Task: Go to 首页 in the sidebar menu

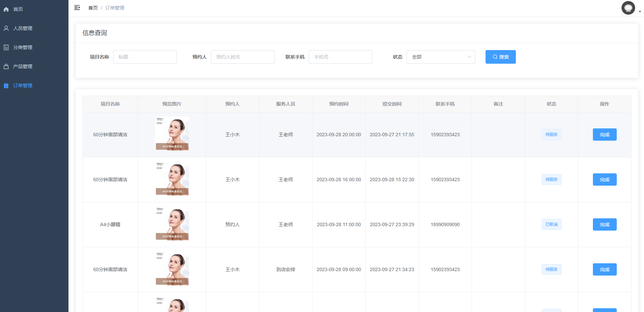Action: [x=34, y=9]
